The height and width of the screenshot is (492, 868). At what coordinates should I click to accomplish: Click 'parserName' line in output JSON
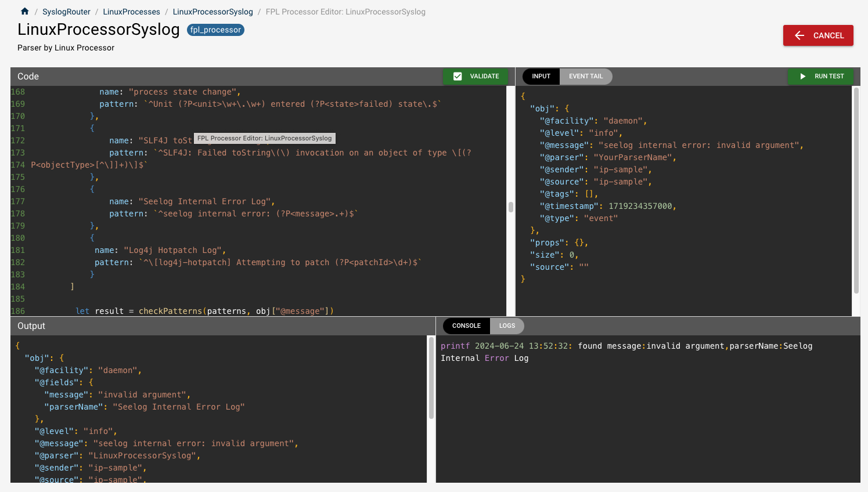pos(145,407)
